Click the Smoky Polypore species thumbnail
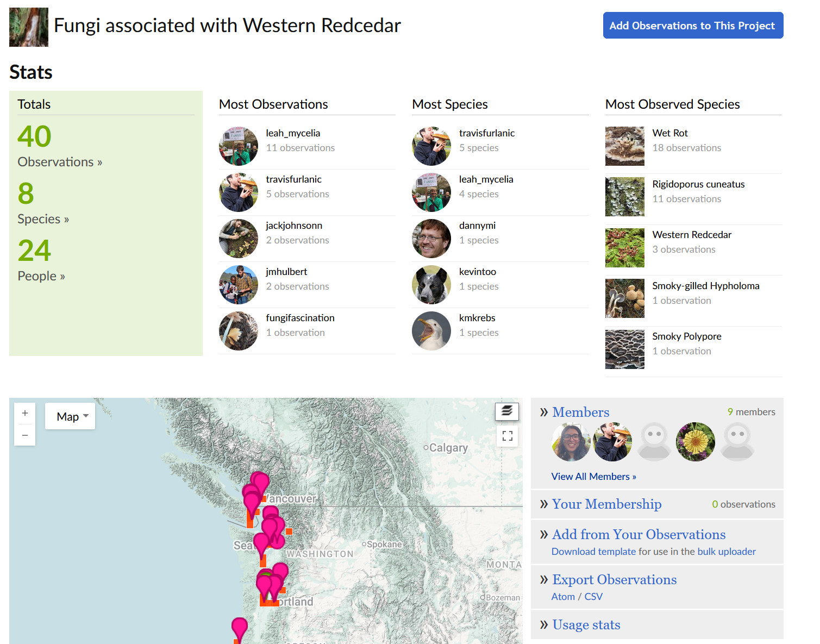The width and height of the screenshot is (820, 644). click(625, 349)
